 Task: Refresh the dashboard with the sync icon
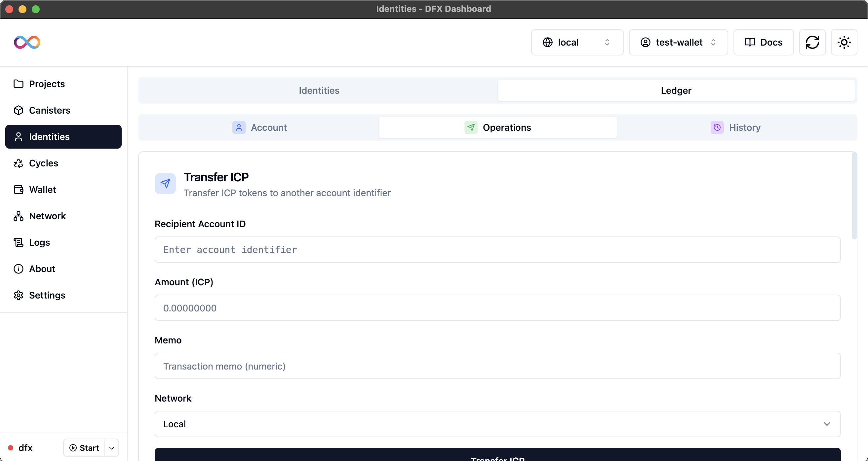pyautogui.click(x=813, y=42)
